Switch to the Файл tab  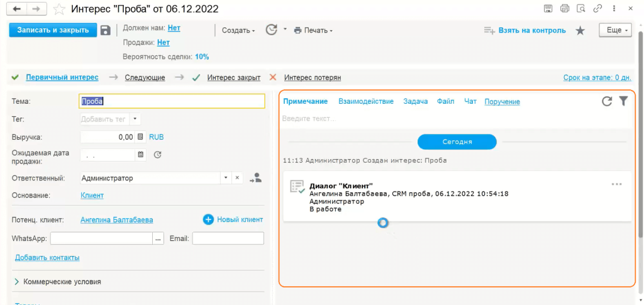pos(446,101)
